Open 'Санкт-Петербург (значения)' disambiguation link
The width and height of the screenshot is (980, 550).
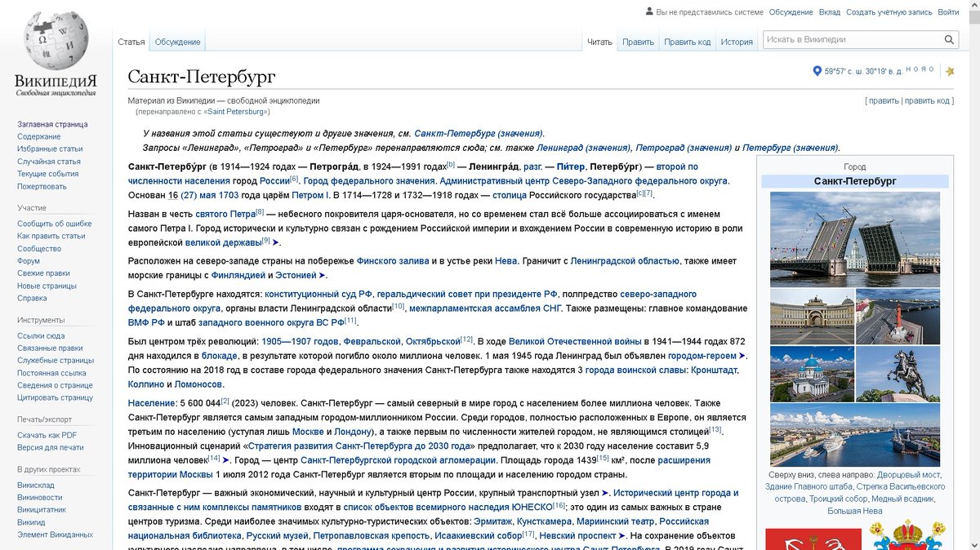click(x=479, y=133)
